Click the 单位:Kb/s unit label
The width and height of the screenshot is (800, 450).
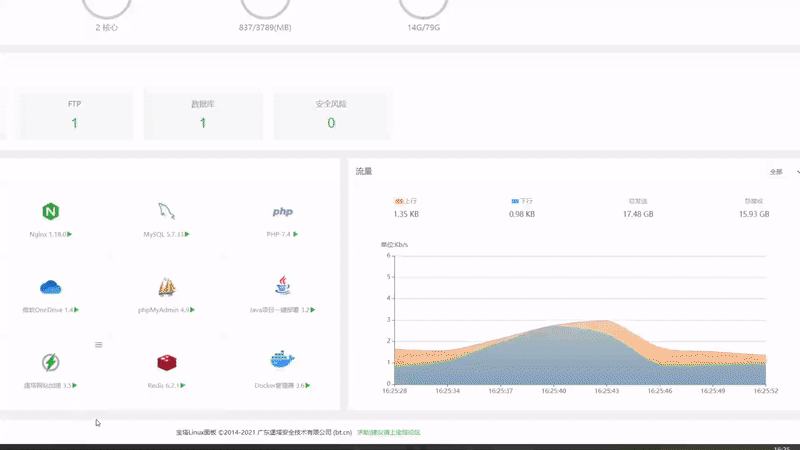click(394, 244)
